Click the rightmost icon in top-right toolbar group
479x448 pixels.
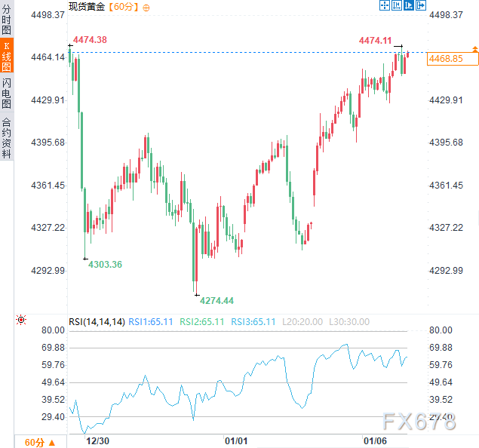click(420, 6)
